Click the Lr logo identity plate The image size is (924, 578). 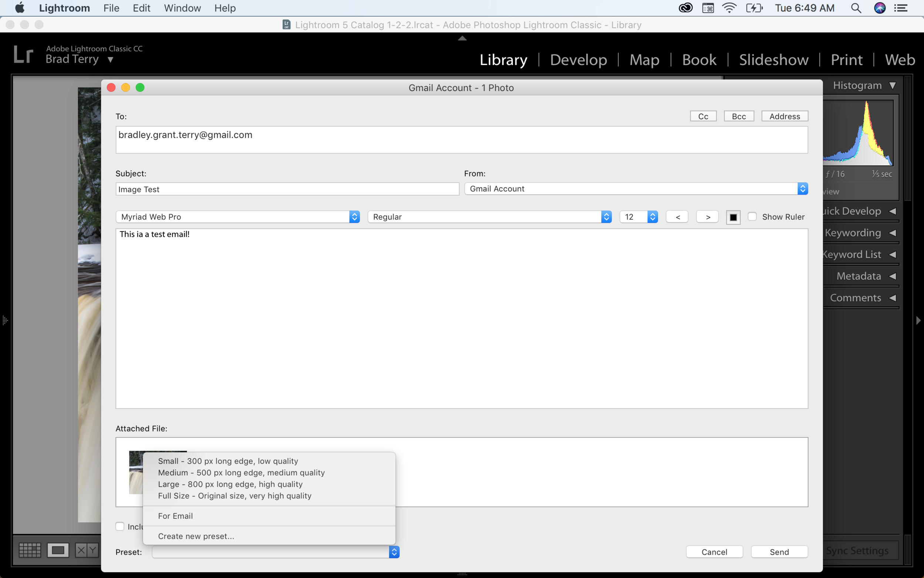tap(23, 54)
